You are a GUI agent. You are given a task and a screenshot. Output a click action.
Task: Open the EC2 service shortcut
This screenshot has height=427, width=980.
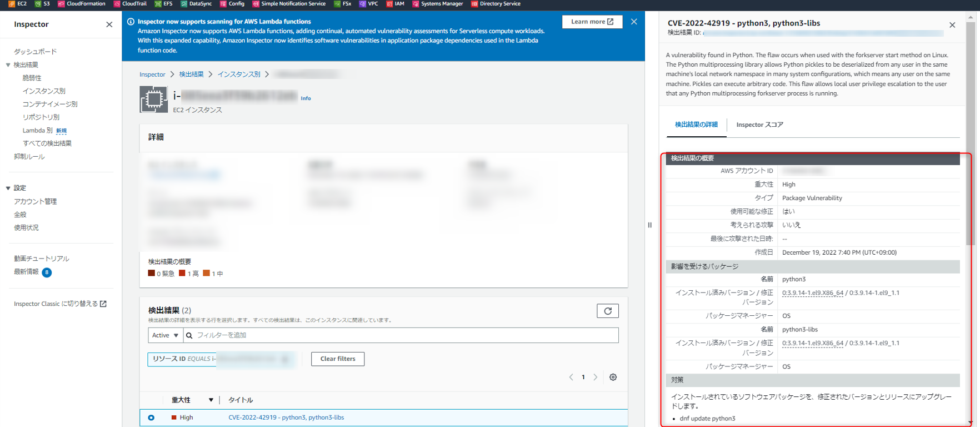pyautogui.click(x=17, y=4)
